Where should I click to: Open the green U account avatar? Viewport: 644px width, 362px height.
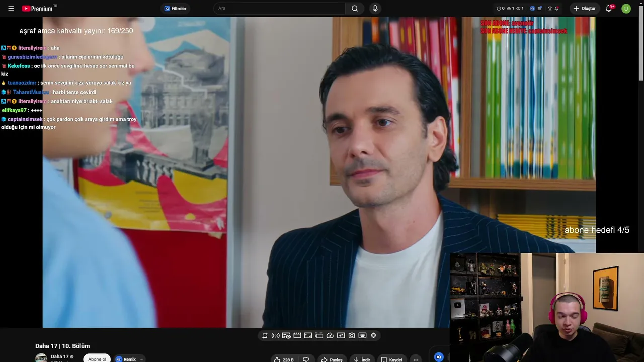click(626, 9)
